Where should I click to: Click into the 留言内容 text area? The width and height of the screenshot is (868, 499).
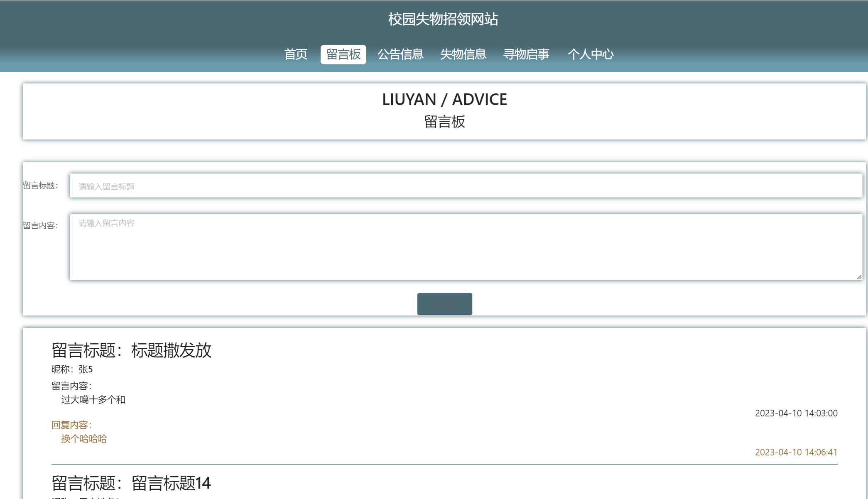465,247
